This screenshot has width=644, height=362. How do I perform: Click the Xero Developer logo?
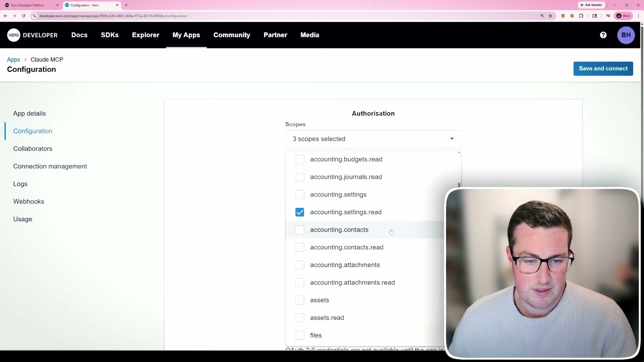point(32,35)
